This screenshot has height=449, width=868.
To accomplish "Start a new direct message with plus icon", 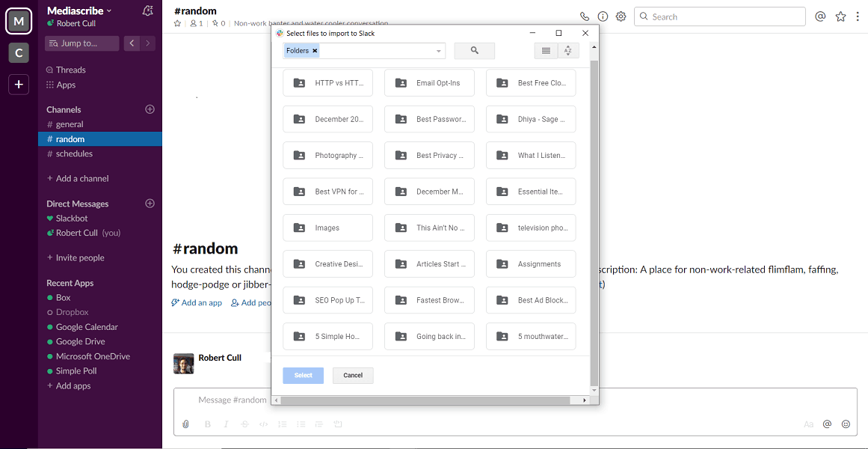I will click(x=150, y=204).
